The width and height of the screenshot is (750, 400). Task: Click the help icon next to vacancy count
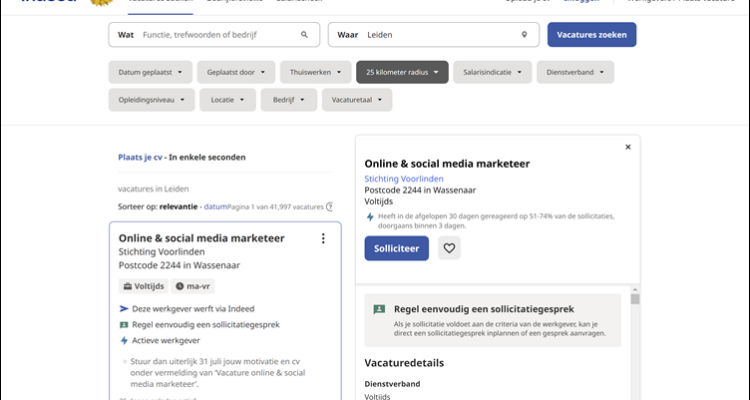[x=329, y=207]
